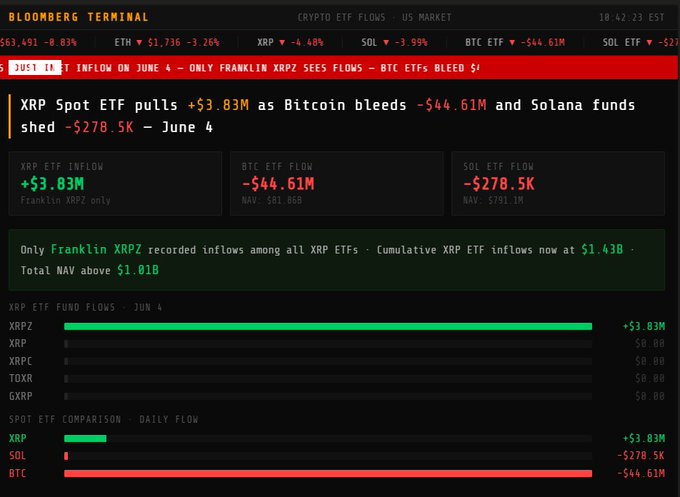Click the $1.01B total NAV value
The width and height of the screenshot is (680, 497).
point(138,270)
